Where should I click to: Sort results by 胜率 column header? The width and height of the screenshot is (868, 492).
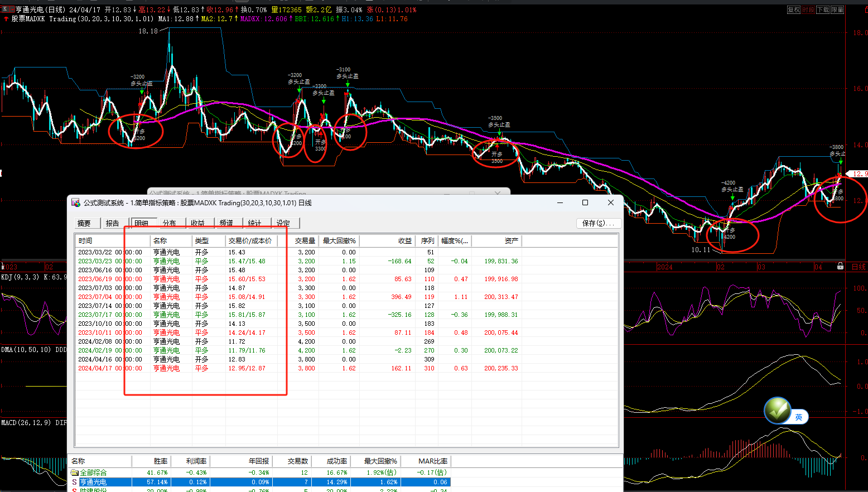(161, 461)
